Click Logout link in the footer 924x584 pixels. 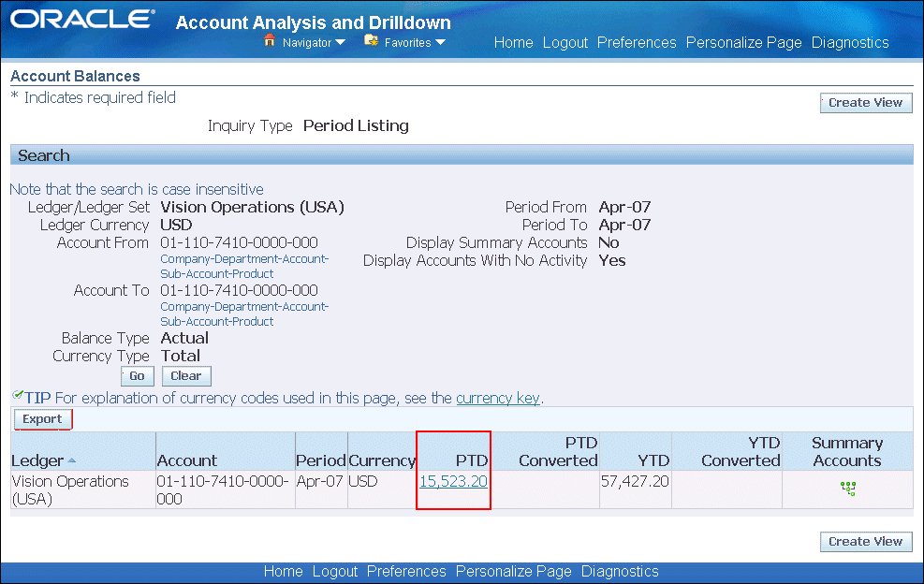335,571
